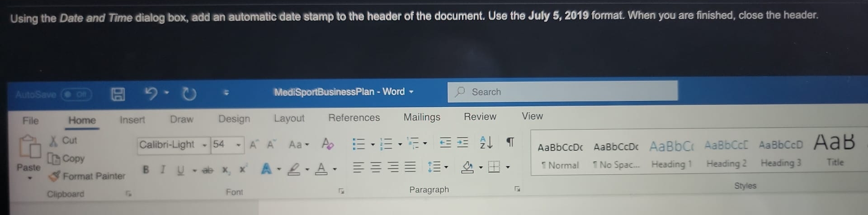The height and width of the screenshot is (215, 868).
Task: Toggle the AutoSave switch
Action: pos(76,94)
